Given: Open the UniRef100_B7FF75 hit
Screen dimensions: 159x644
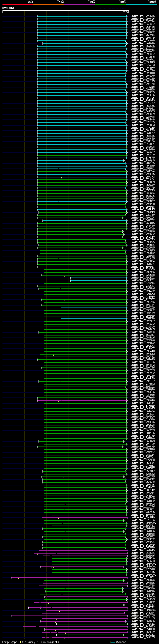Looking at the screenshot, I should pyautogui.click(x=142, y=158).
